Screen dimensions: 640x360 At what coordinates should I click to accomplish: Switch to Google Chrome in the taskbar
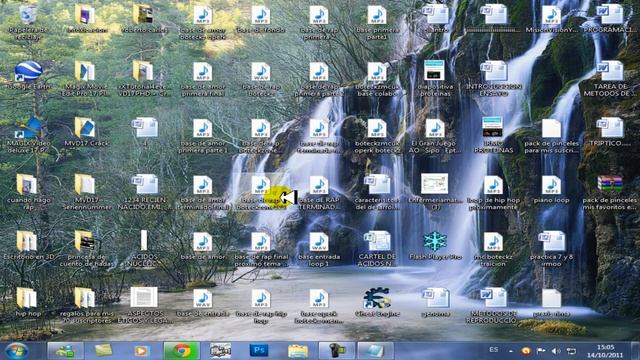pyautogui.click(x=181, y=351)
